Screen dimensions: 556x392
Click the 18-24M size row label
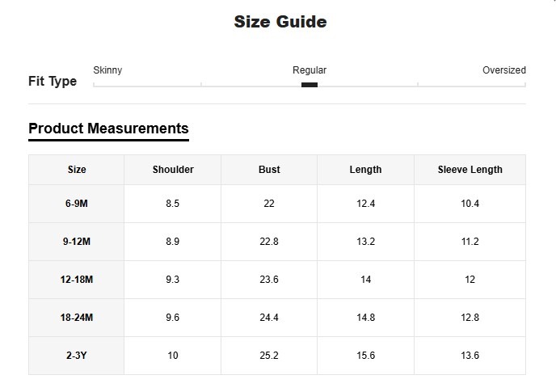pyautogui.click(x=77, y=318)
